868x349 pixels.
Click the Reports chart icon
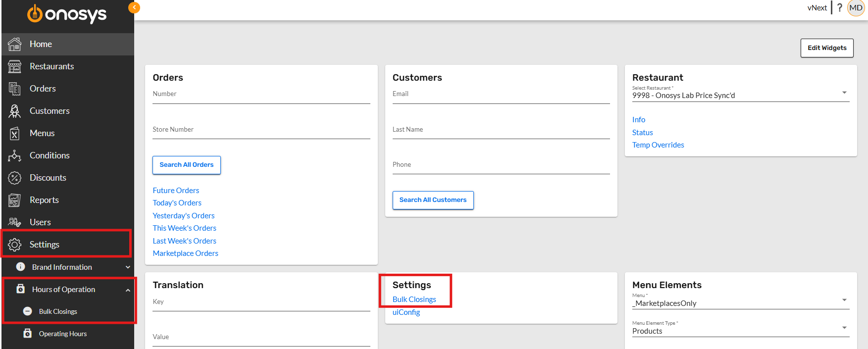[14, 200]
